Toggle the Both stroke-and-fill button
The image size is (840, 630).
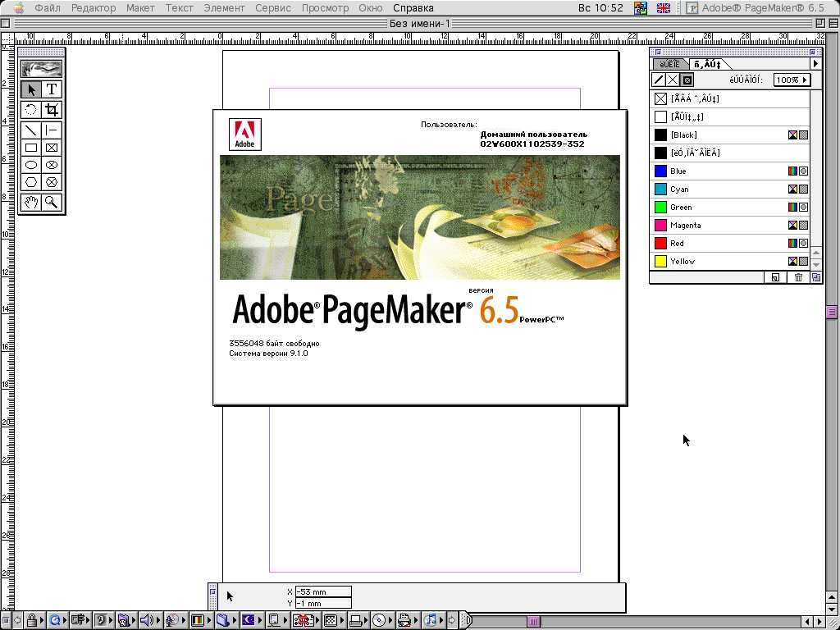687,80
